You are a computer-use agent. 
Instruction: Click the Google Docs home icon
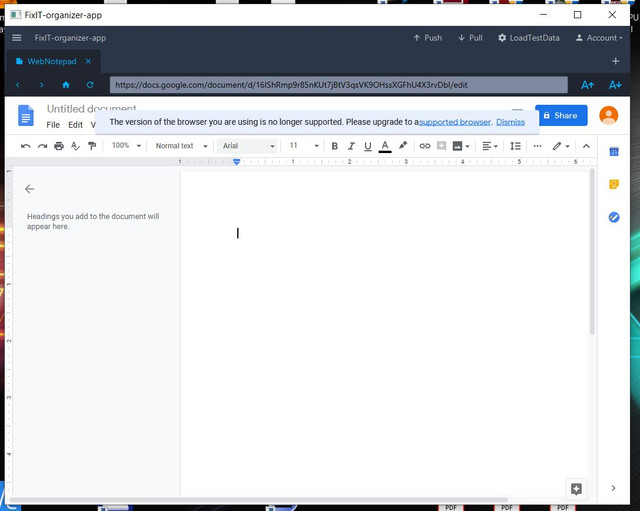click(x=26, y=116)
